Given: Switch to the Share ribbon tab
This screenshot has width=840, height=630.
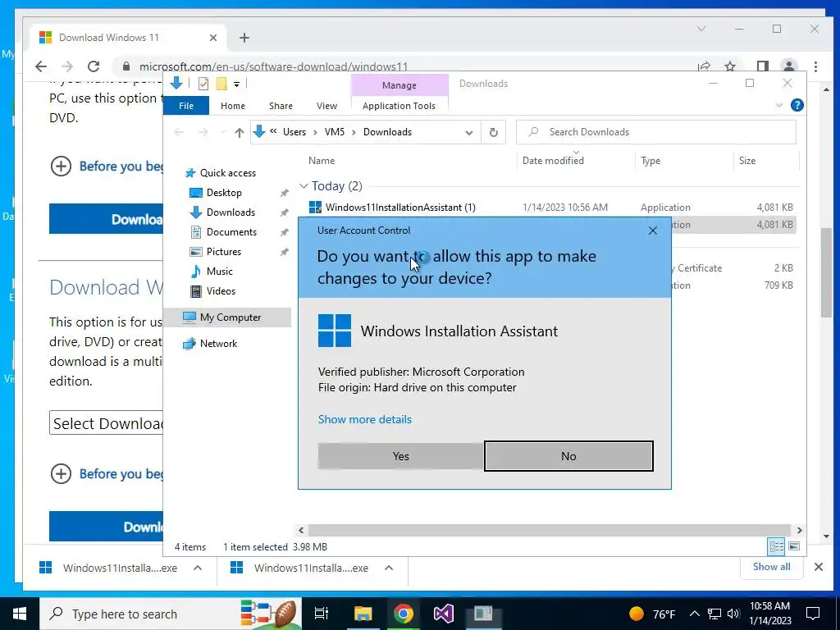Looking at the screenshot, I should point(281,106).
